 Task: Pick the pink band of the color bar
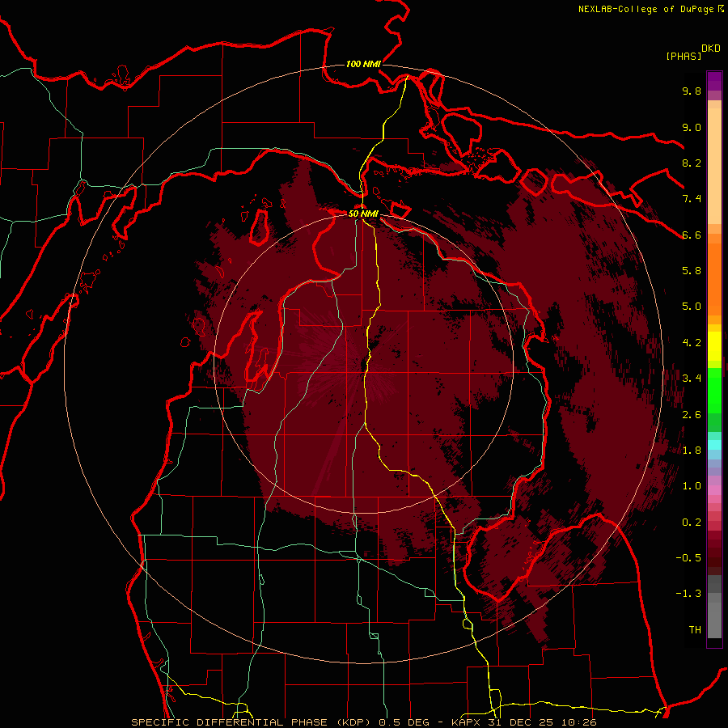[714, 490]
